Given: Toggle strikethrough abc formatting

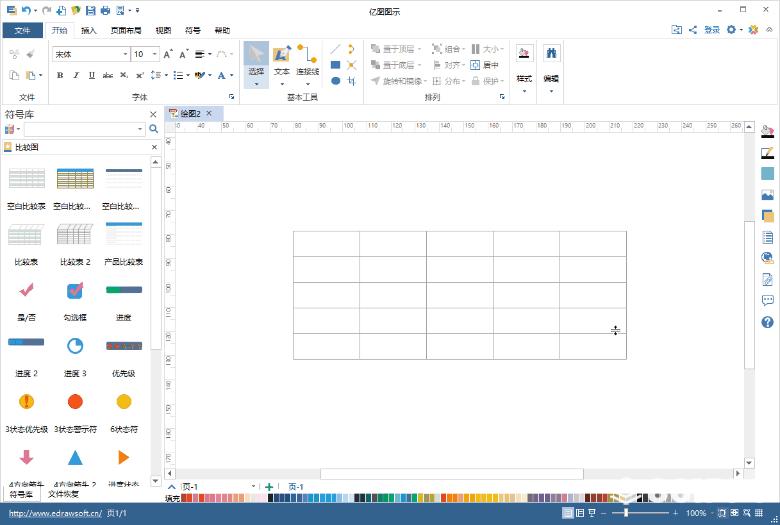Looking at the screenshot, I should (x=107, y=75).
